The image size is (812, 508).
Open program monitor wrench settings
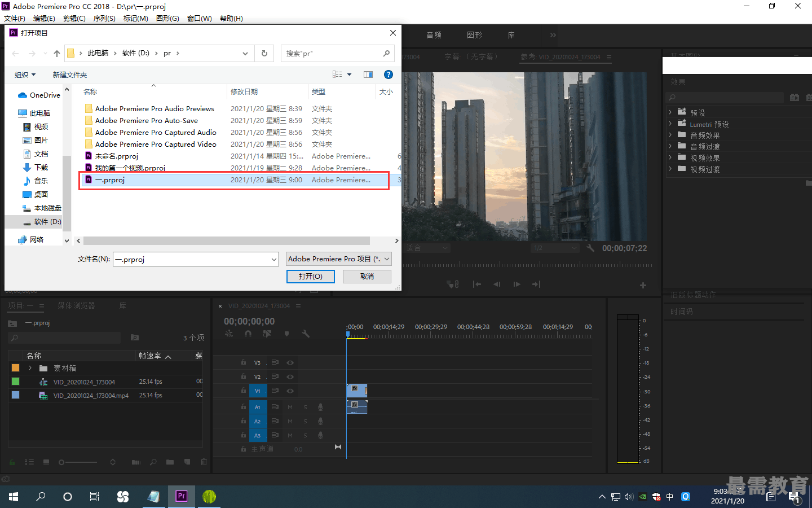590,248
